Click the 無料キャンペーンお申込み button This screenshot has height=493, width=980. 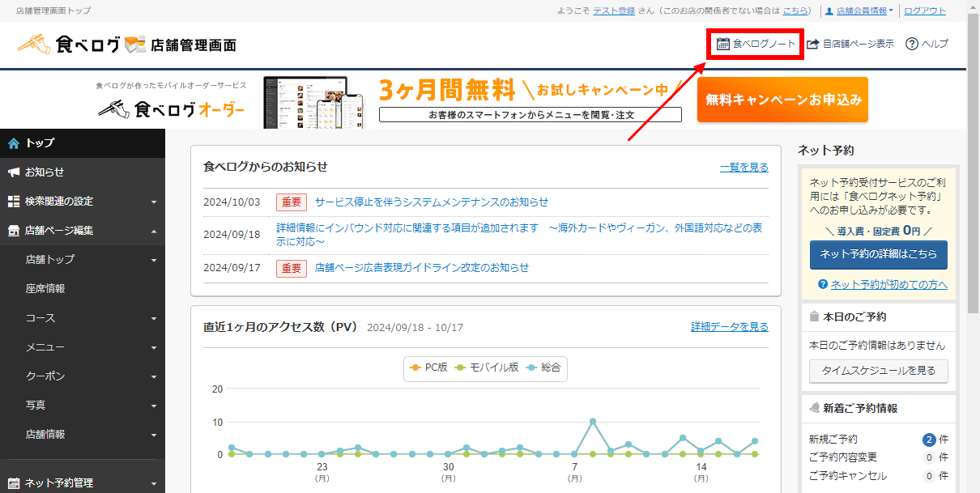[782, 100]
